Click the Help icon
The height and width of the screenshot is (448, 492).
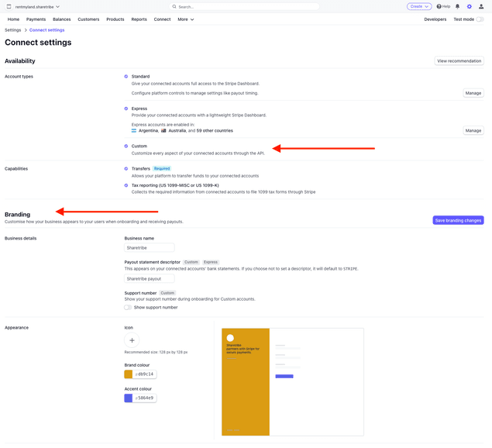439,6
